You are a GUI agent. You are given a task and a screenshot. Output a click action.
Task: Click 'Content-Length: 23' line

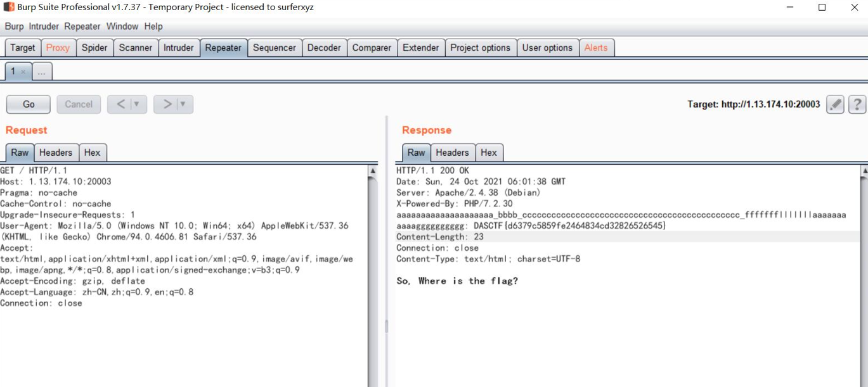(440, 237)
